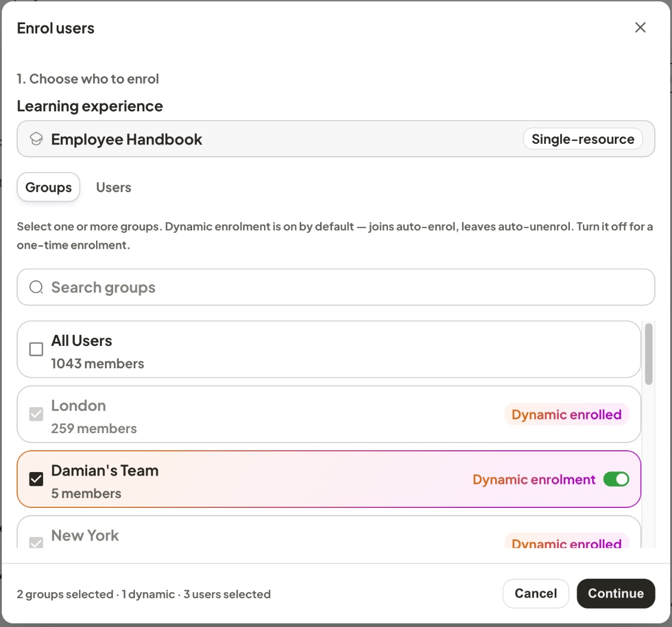The height and width of the screenshot is (627, 672).
Task: Click the London group name
Action: pyautogui.click(x=78, y=405)
